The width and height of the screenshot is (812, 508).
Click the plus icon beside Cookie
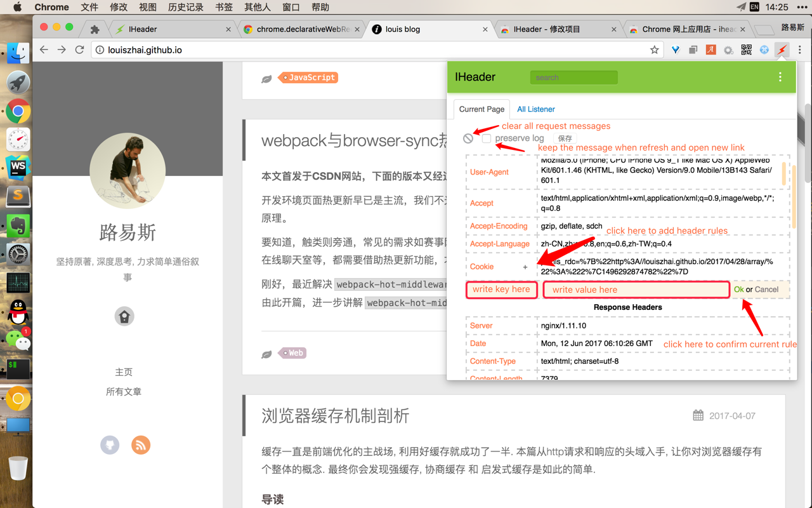point(525,267)
